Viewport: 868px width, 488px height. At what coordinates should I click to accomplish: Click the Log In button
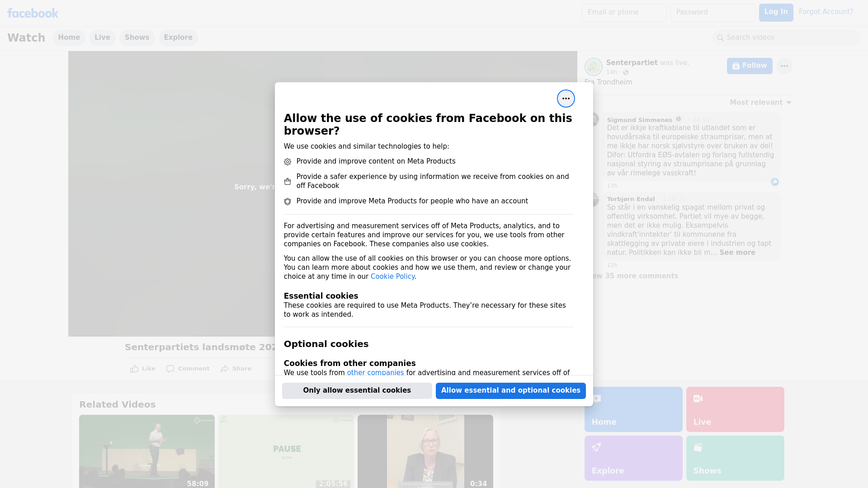[x=776, y=13]
